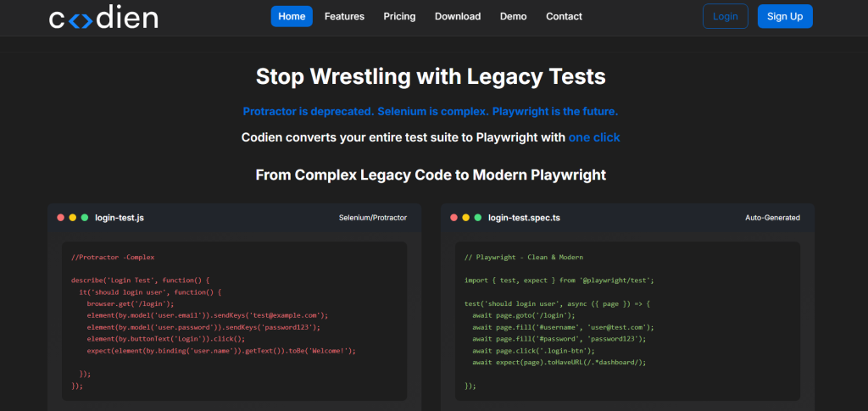Click 'From Complex Legacy Code to Modern Playwright' heading

[431, 175]
